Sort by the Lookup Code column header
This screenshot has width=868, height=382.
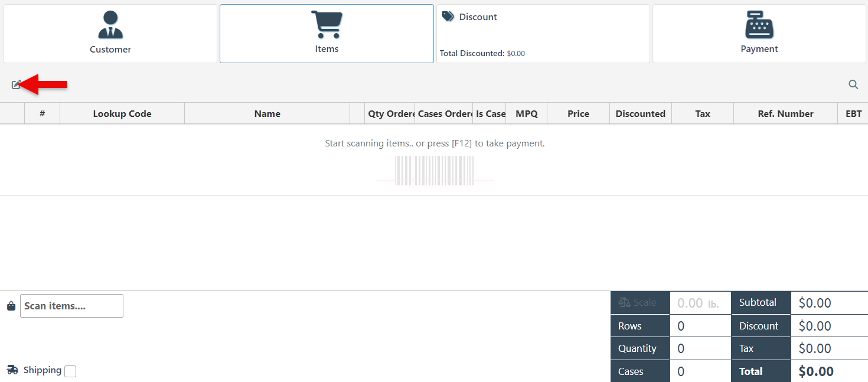[x=122, y=114]
